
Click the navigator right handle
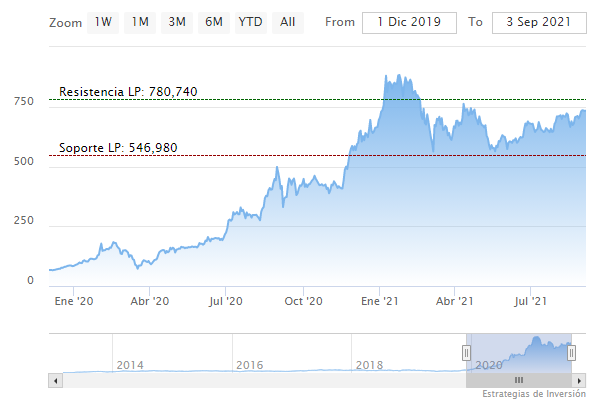571,352
